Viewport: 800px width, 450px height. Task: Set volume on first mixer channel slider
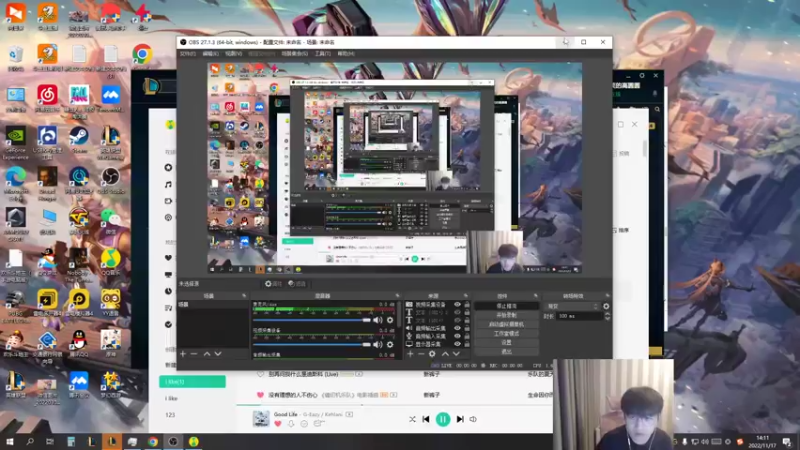[x=312, y=320]
